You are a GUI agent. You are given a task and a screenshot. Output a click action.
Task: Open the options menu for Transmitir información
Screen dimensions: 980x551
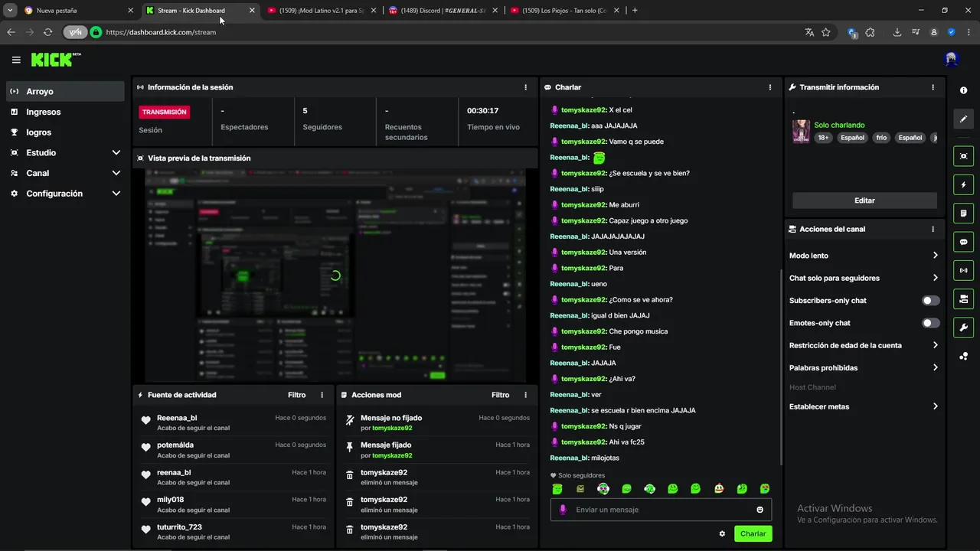pos(933,87)
